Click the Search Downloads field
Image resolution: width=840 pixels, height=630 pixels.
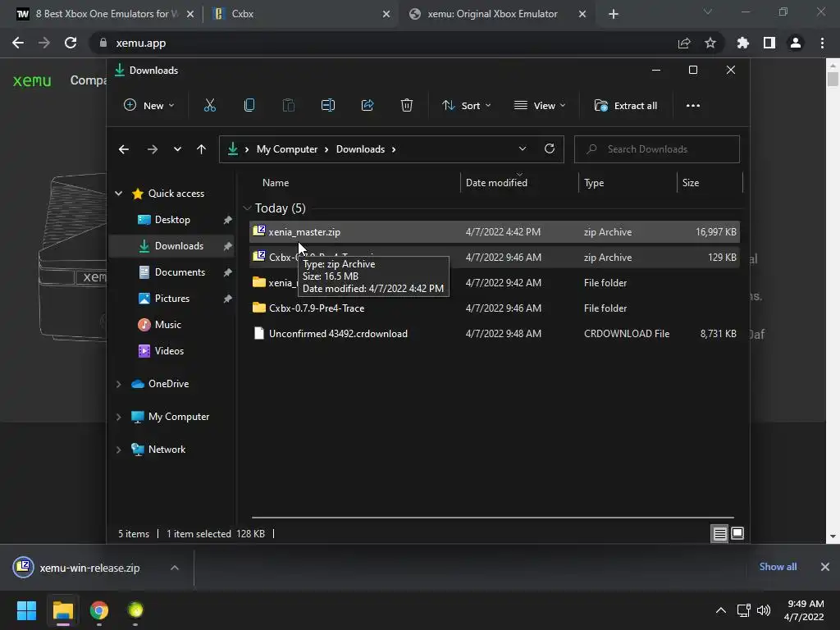tap(657, 149)
